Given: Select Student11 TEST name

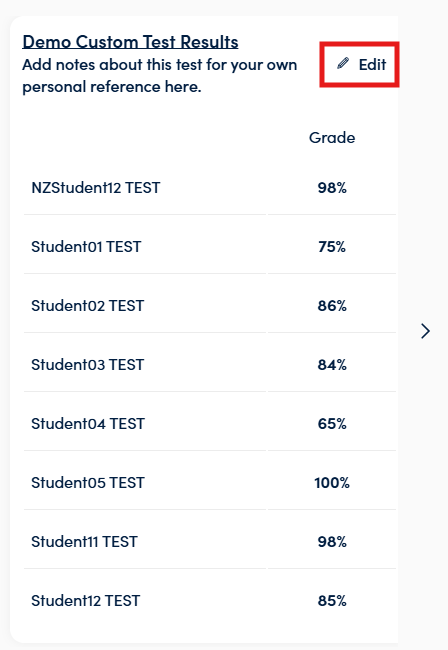Looking at the screenshot, I should 84,541.
